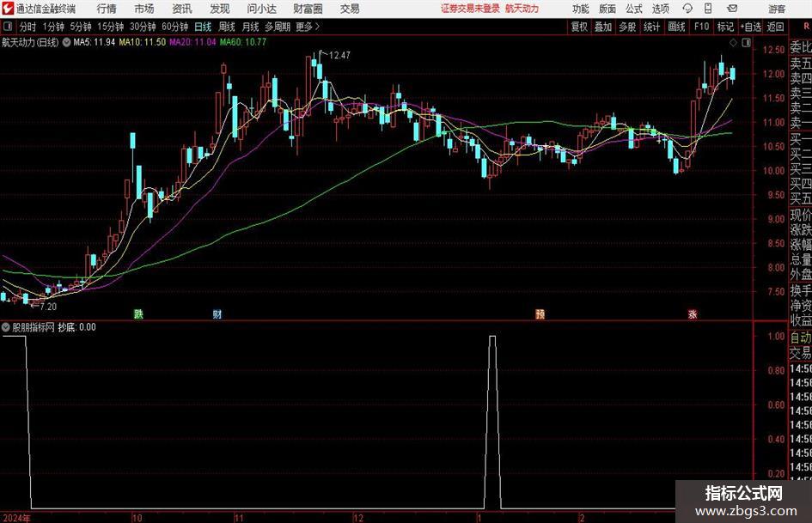Open the round dropdown beside 航天动力(日线)
Viewport: 812px width, 523px height.
66,42
